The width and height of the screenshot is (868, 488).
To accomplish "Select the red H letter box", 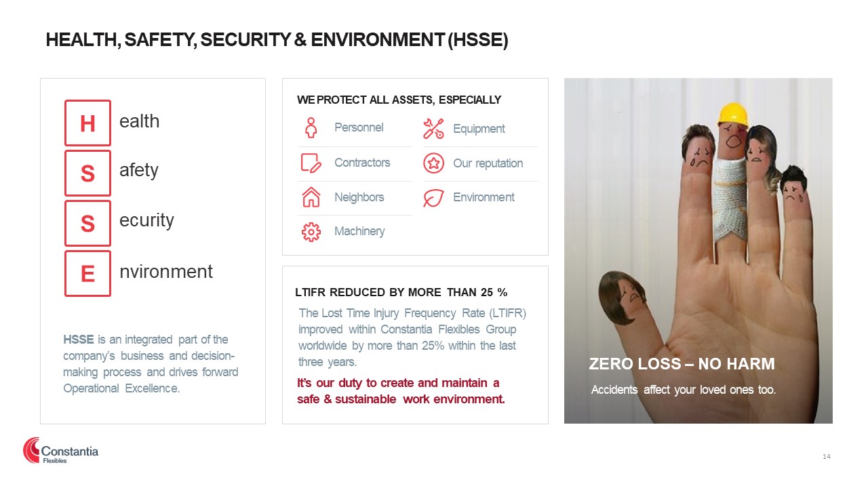I will [87, 123].
